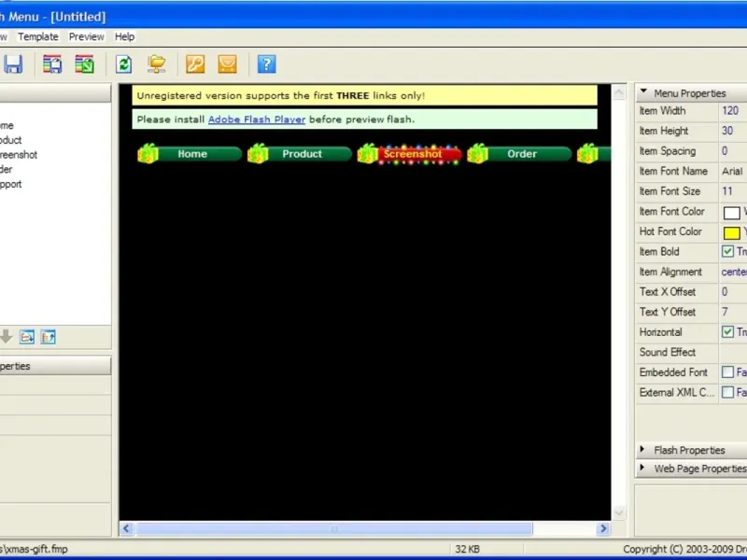Toggle the Horizontal checkbox
Image resolution: width=747 pixels, height=560 pixels.
[x=727, y=332]
